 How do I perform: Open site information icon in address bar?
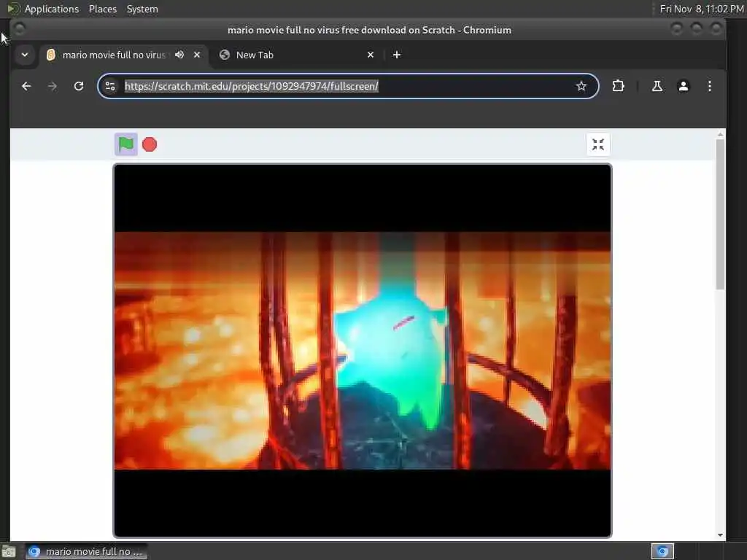[110, 86]
